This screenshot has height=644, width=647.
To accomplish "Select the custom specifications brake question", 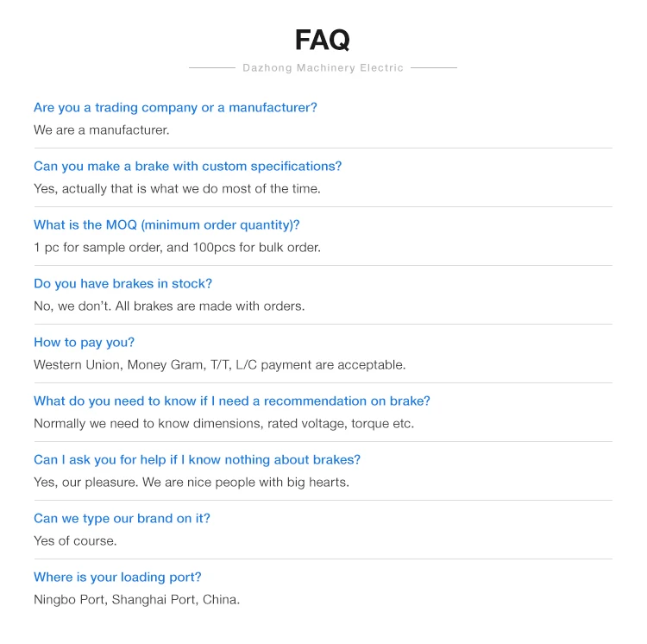I will [187, 167].
